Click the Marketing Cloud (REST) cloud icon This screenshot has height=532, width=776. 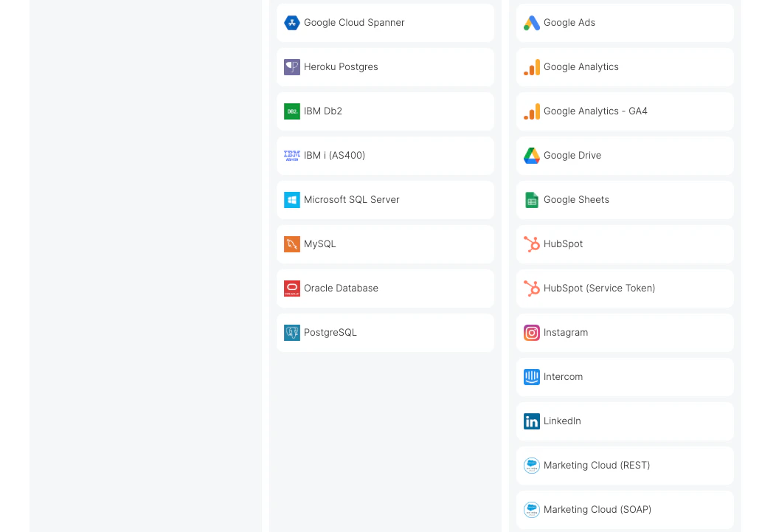pyautogui.click(x=532, y=466)
